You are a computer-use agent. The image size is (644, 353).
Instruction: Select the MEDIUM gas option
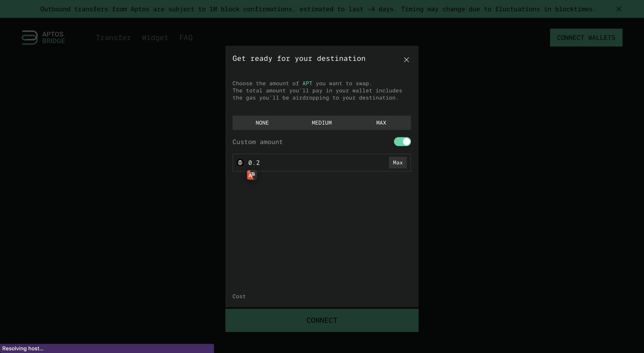coord(322,123)
